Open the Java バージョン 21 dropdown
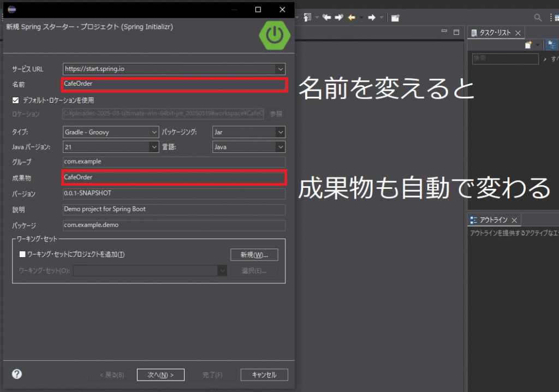559x392 pixels. [x=154, y=147]
